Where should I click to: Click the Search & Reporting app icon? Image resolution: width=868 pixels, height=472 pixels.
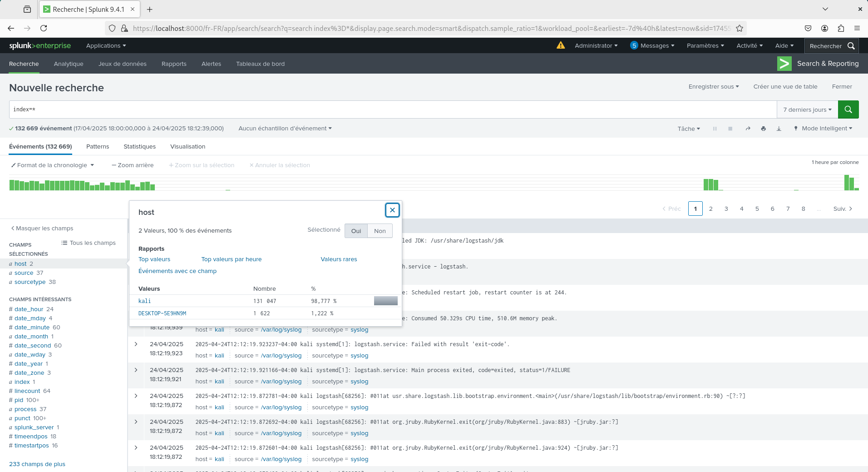[784, 64]
